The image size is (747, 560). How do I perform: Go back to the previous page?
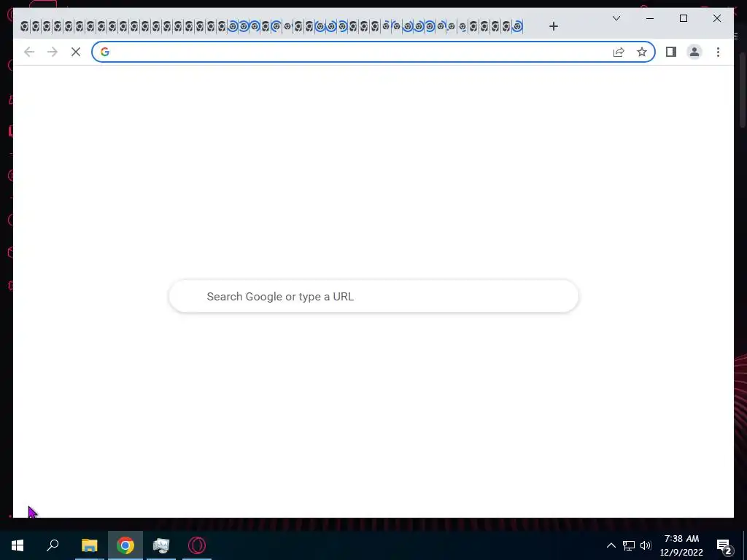tap(29, 52)
